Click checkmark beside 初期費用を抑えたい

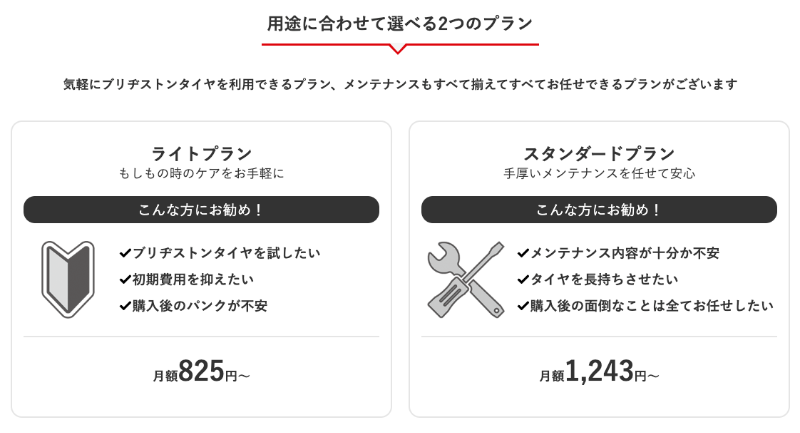pos(124,279)
